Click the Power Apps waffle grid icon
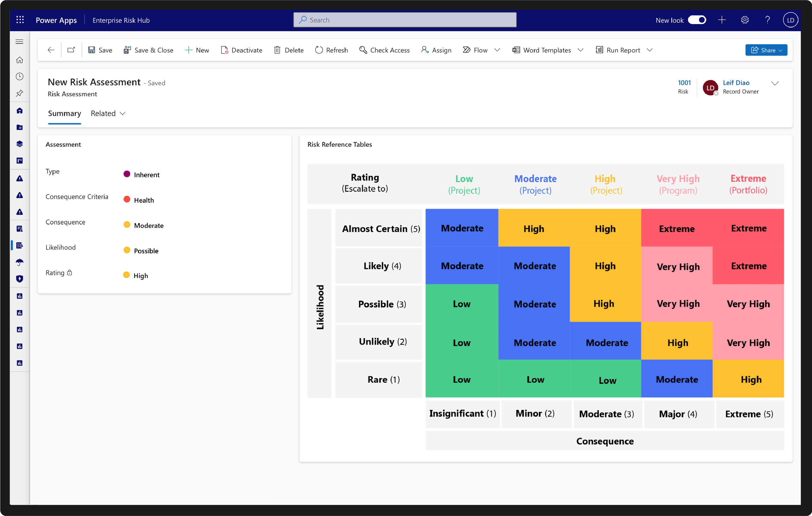Image resolution: width=812 pixels, height=516 pixels. [20, 20]
